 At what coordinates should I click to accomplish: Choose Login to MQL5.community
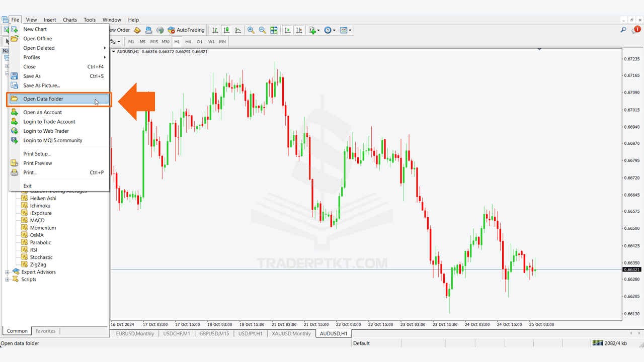[53, 140]
